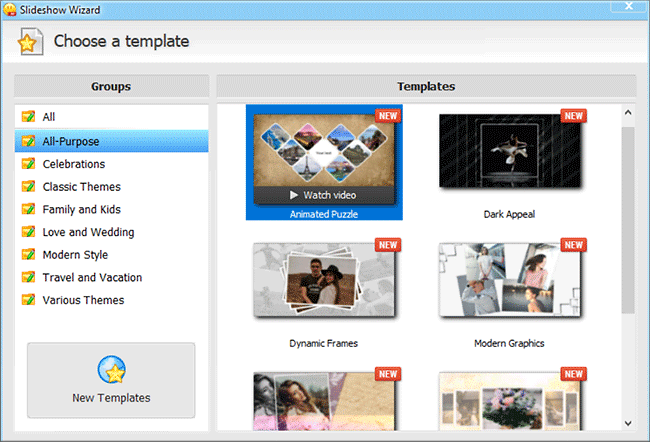Click the templates scrollbar up arrow
This screenshot has height=442, width=650.
[x=628, y=112]
